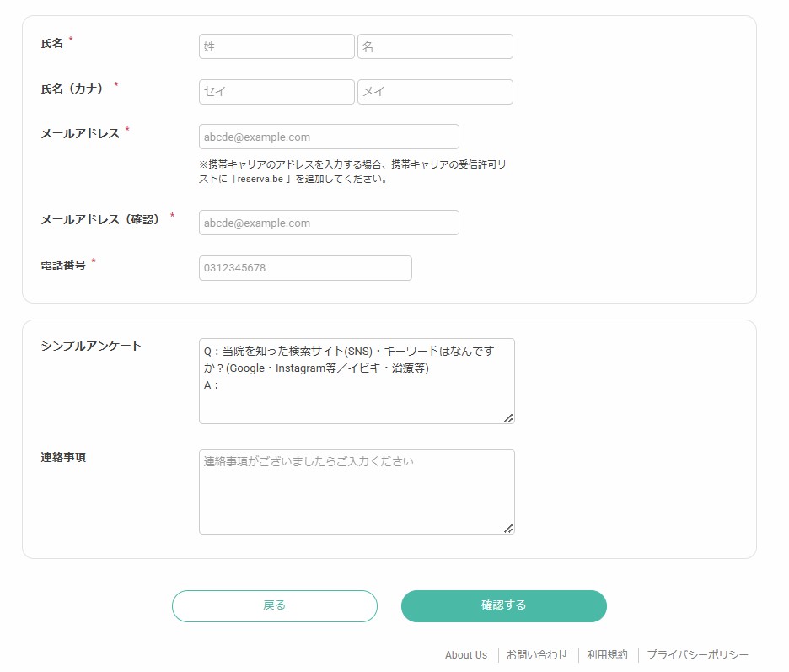Grab the 連絡事項 textarea resize handle
789x672 pixels.
tap(508, 528)
